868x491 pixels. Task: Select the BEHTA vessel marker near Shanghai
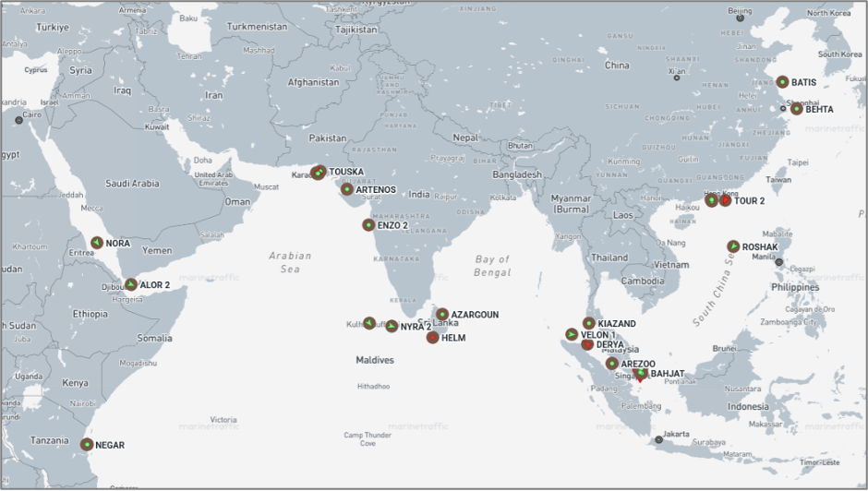tap(797, 109)
